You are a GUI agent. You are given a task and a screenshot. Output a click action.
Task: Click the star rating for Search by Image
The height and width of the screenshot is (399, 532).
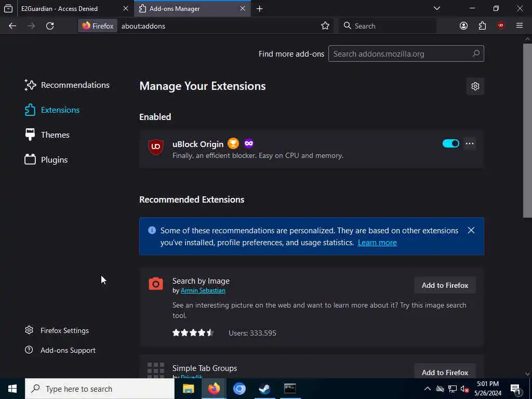point(193,333)
